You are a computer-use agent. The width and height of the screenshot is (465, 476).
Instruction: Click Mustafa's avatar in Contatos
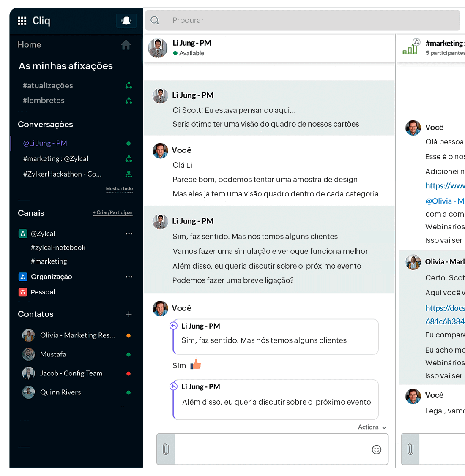[x=29, y=354]
